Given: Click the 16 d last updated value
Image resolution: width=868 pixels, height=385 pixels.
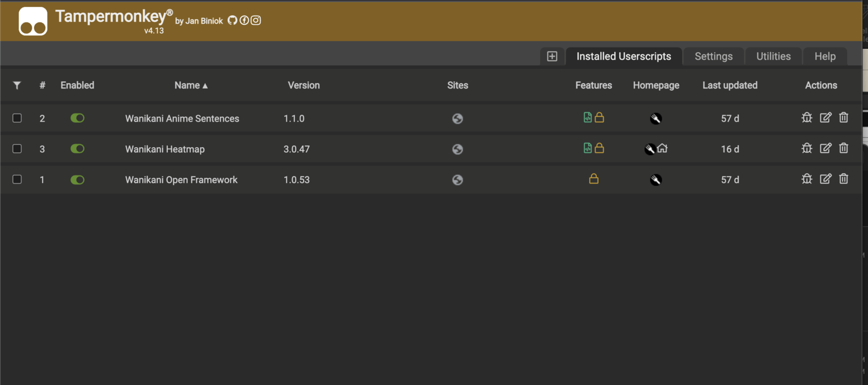Looking at the screenshot, I should (x=730, y=149).
